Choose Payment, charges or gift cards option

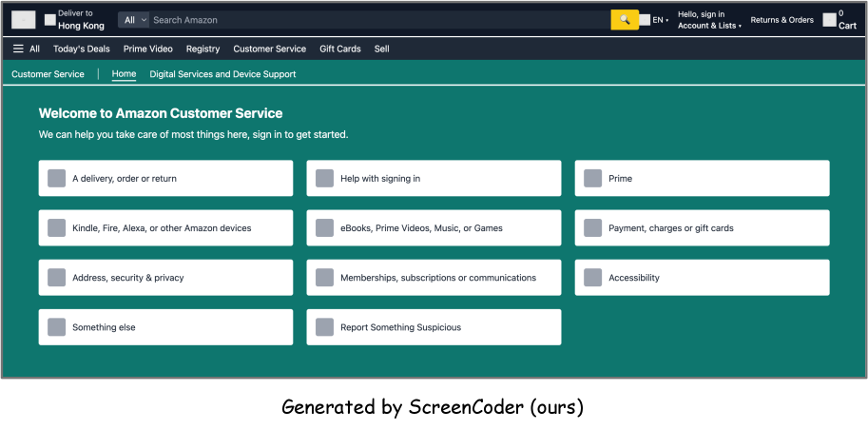tap(702, 228)
